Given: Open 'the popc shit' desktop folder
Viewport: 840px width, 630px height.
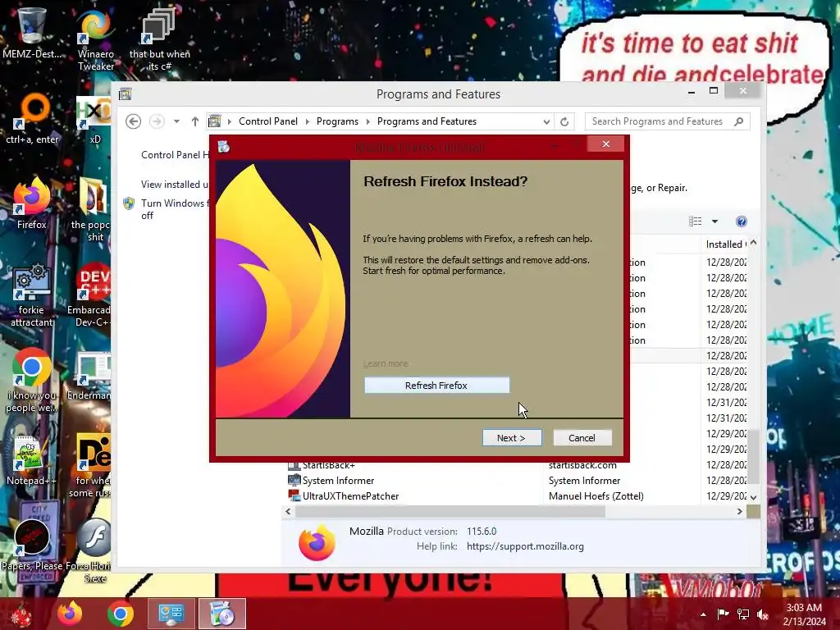Looking at the screenshot, I should [91, 210].
